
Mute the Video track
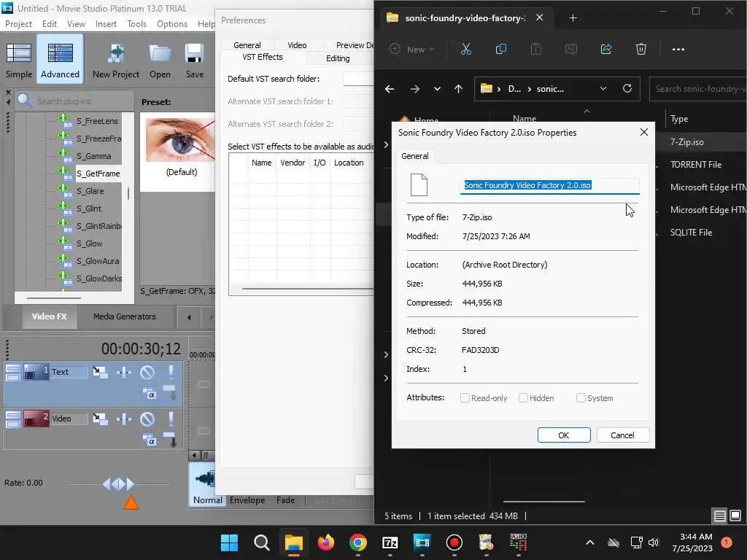point(147,419)
